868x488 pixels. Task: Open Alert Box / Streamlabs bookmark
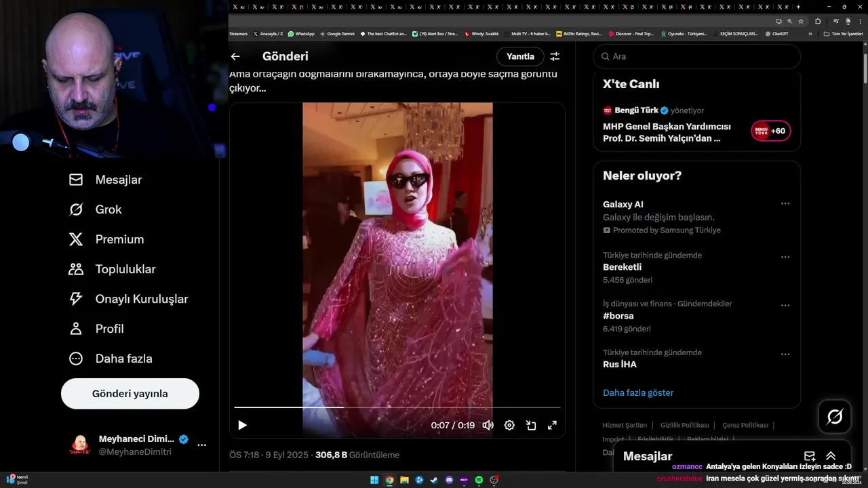pos(435,33)
